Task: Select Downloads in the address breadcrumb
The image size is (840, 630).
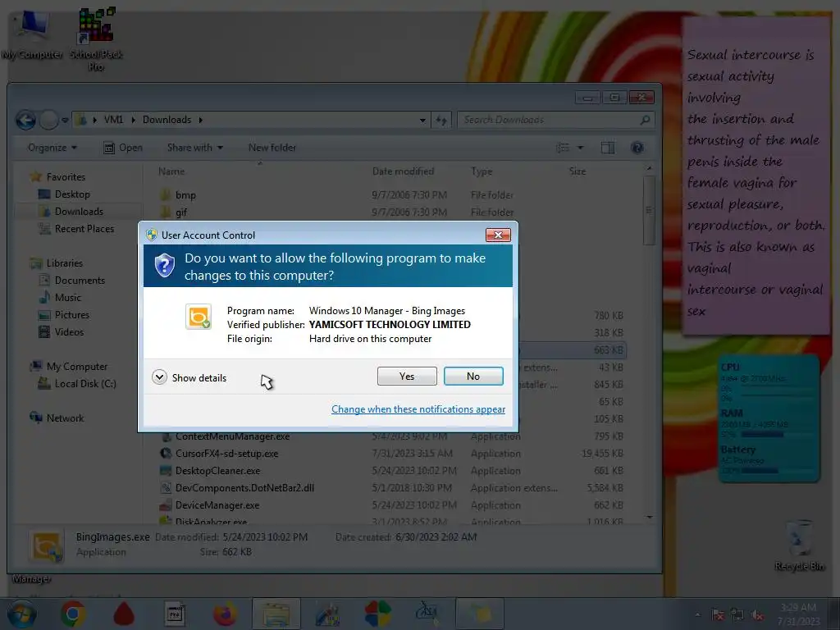Action: tap(167, 120)
